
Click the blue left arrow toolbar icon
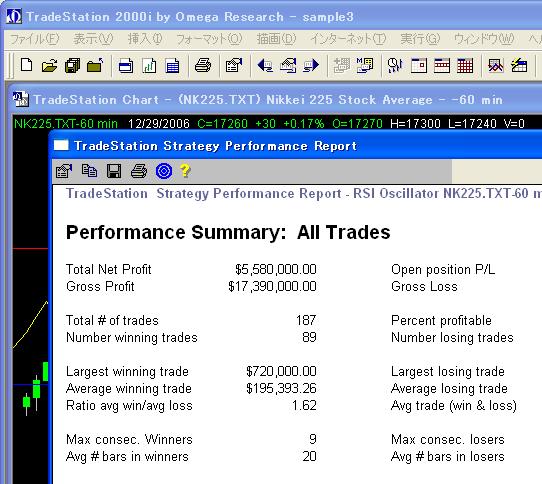265,65
